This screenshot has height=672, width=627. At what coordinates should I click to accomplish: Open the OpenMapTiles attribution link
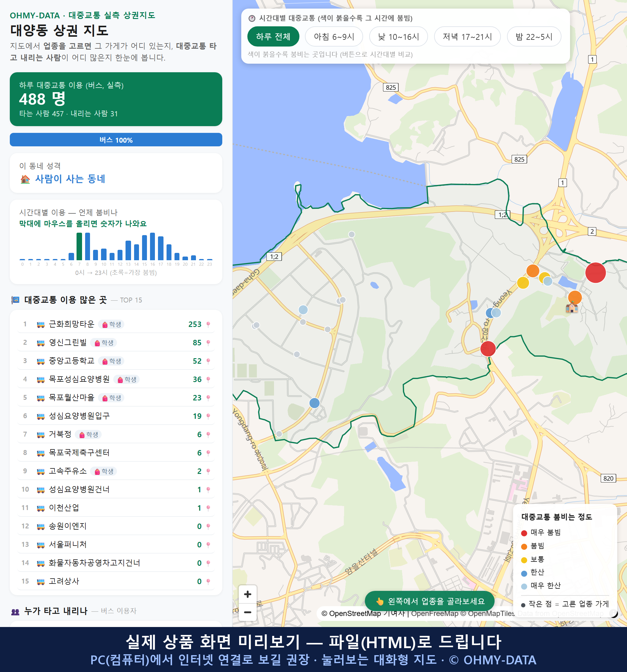point(488,613)
